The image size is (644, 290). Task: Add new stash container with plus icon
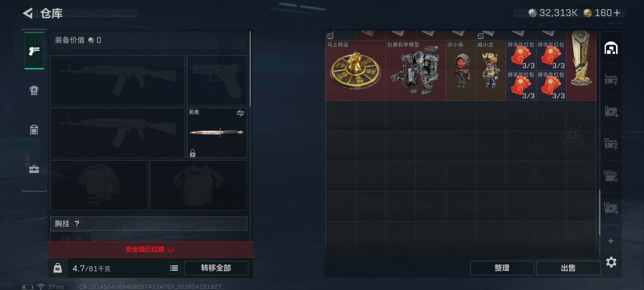coord(611,241)
